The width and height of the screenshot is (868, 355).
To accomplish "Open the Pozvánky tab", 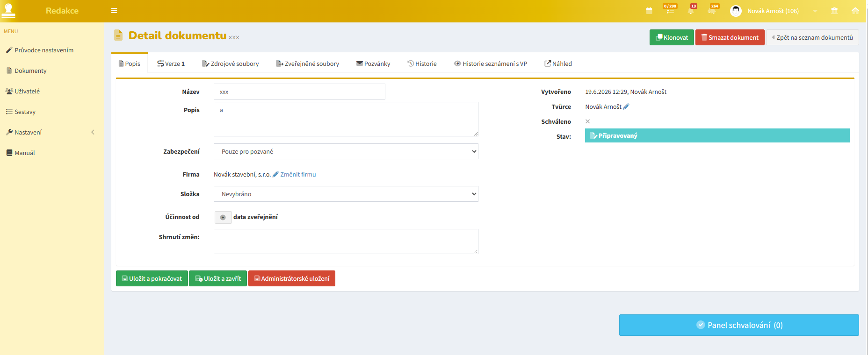I will (373, 64).
